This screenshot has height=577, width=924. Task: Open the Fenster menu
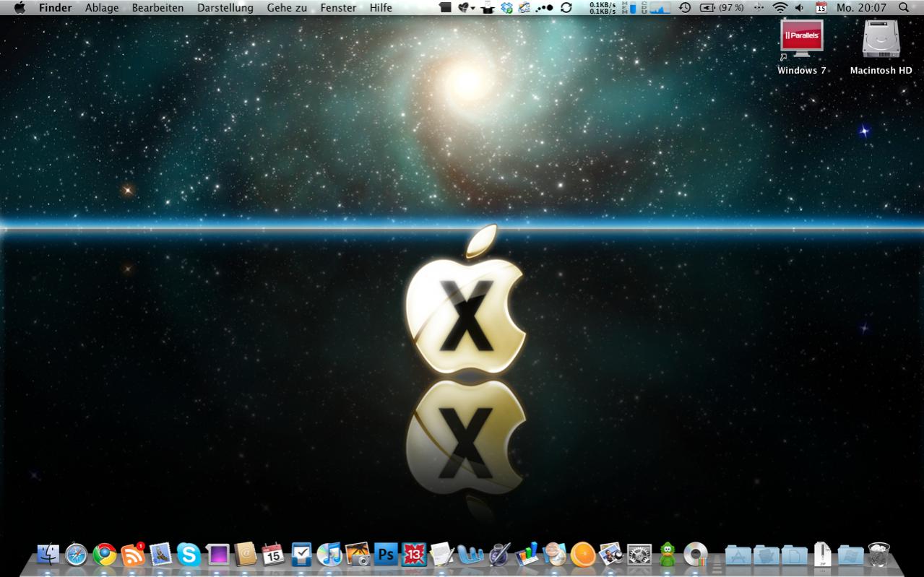338,8
